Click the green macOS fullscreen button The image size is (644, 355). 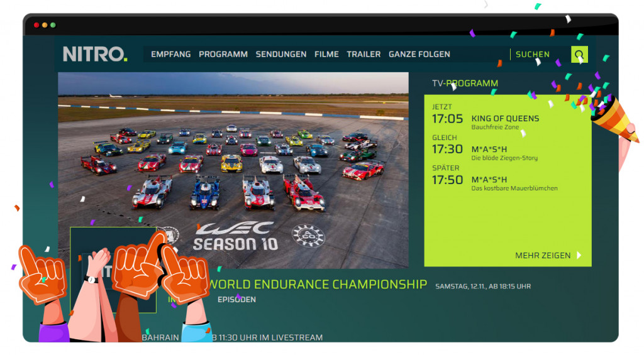[53, 25]
